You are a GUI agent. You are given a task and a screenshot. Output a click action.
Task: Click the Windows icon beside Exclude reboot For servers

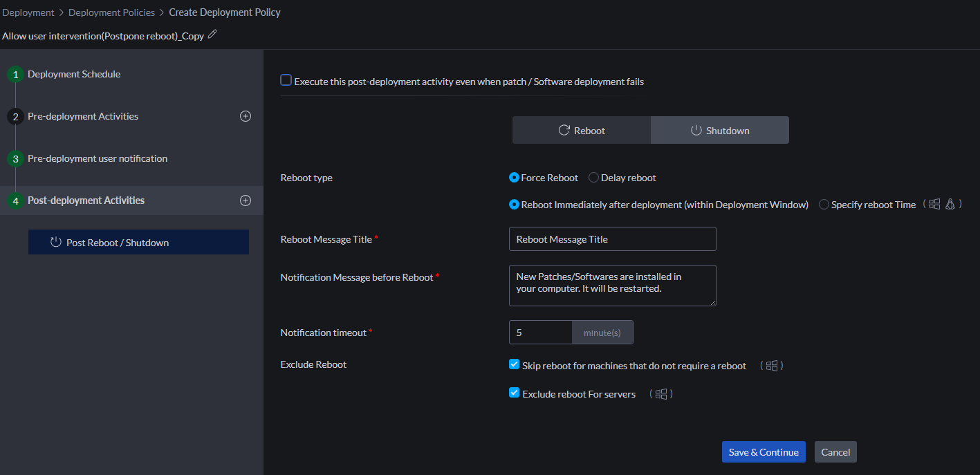tap(661, 394)
